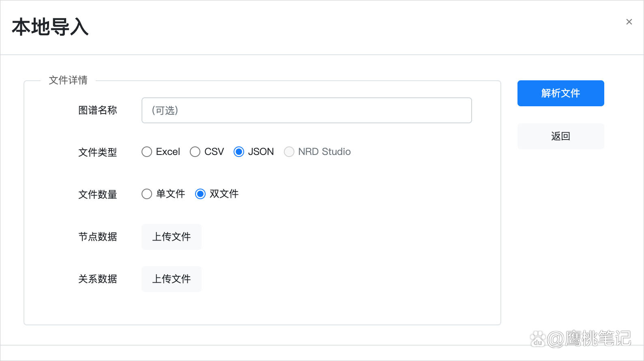Close the 本地导入 dialog
This screenshot has height=361, width=644.
click(x=629, y=21)
